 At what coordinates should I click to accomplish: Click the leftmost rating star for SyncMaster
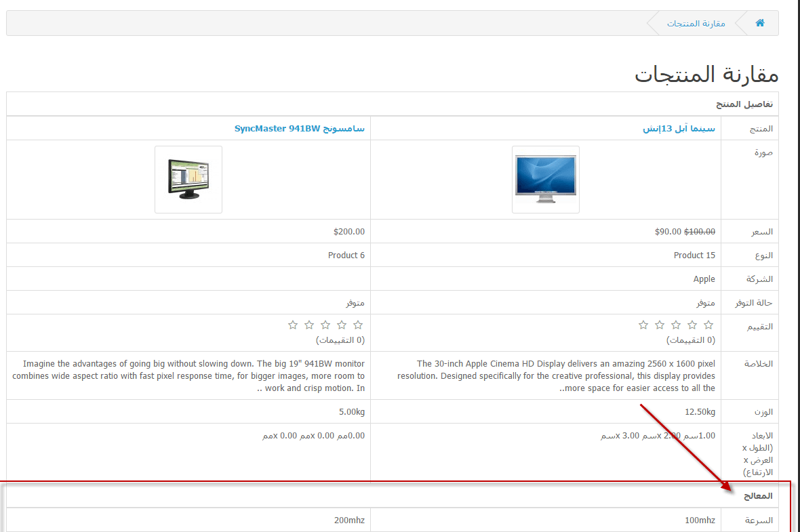tap(293, 325)
